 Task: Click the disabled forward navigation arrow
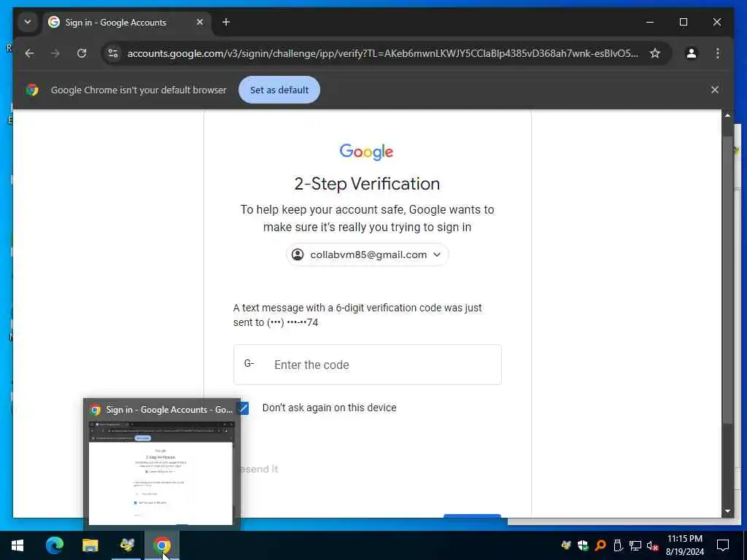pyautogui.click(x=55, y=53)
